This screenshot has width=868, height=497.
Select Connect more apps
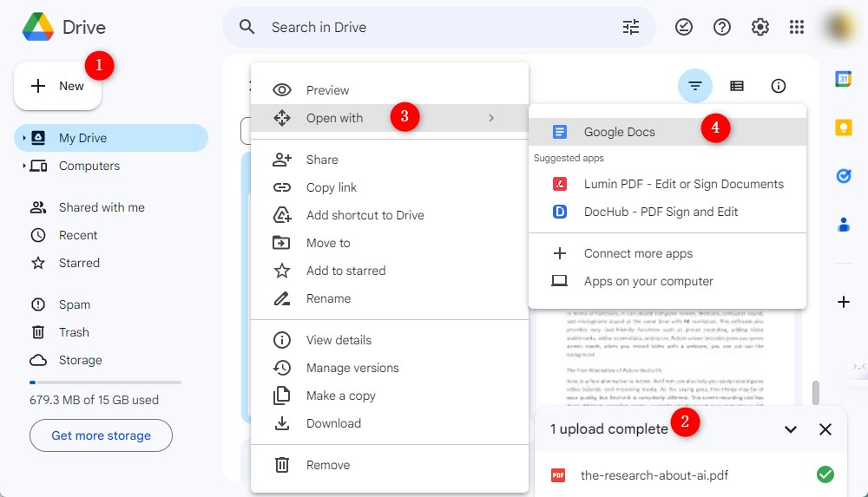[x=667, y=253]
